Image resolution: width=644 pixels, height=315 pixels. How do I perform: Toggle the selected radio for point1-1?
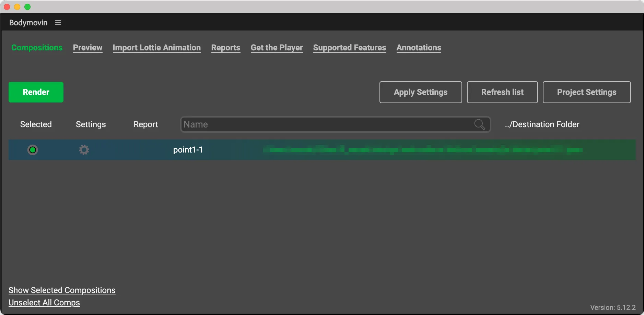33,150
